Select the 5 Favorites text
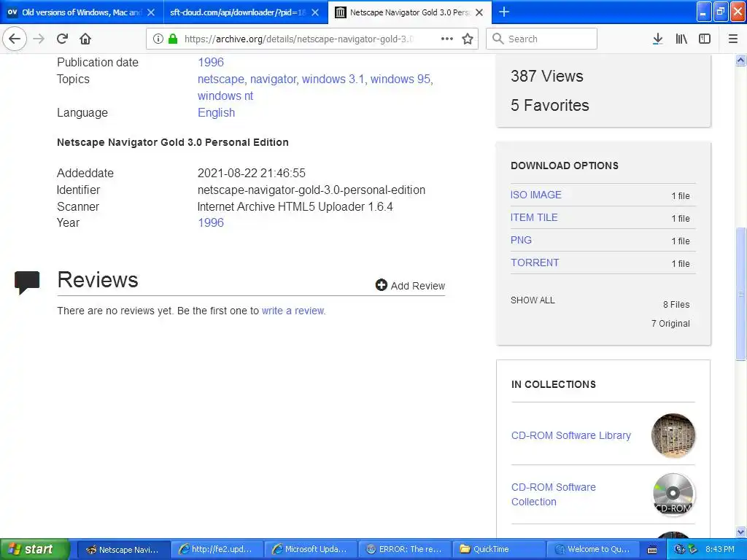This screenshot has height=560, width=747. pyautogui.click(x=550, y=105)
